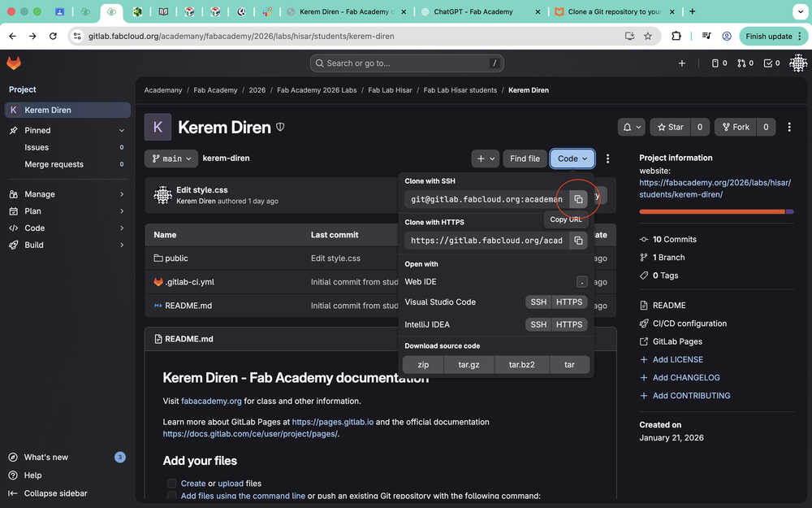The height and width of the screenshot is (508, 812).
Task: Open media control icon in browser toolbar
Action: pyautogui.click(x=706, y=37)
